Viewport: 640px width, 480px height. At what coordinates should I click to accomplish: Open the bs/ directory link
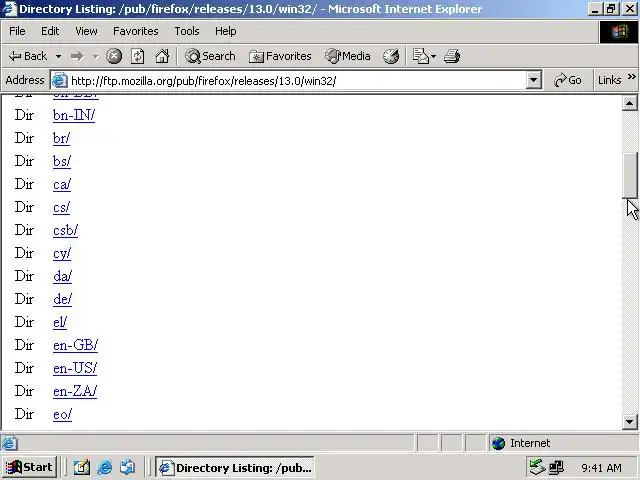pos(62,161)
